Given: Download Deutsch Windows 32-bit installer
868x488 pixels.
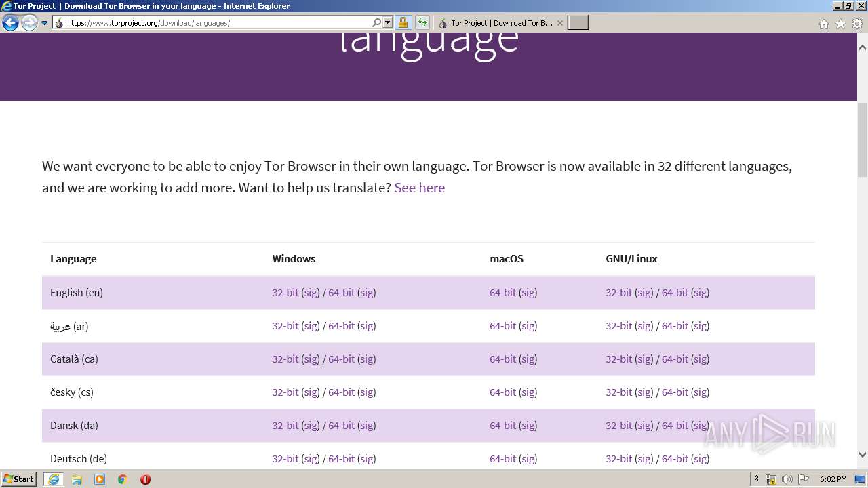Looking at the screenshot, I should pyautogui.click(x=285, y=459).
